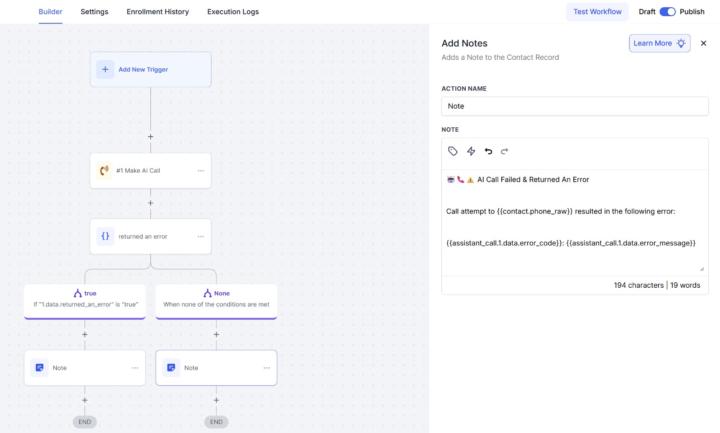Close the Add Notes panel

[703, 44]
